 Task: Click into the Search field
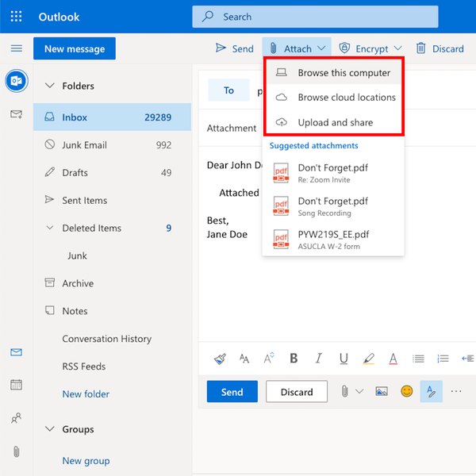(x=315, y=17)
